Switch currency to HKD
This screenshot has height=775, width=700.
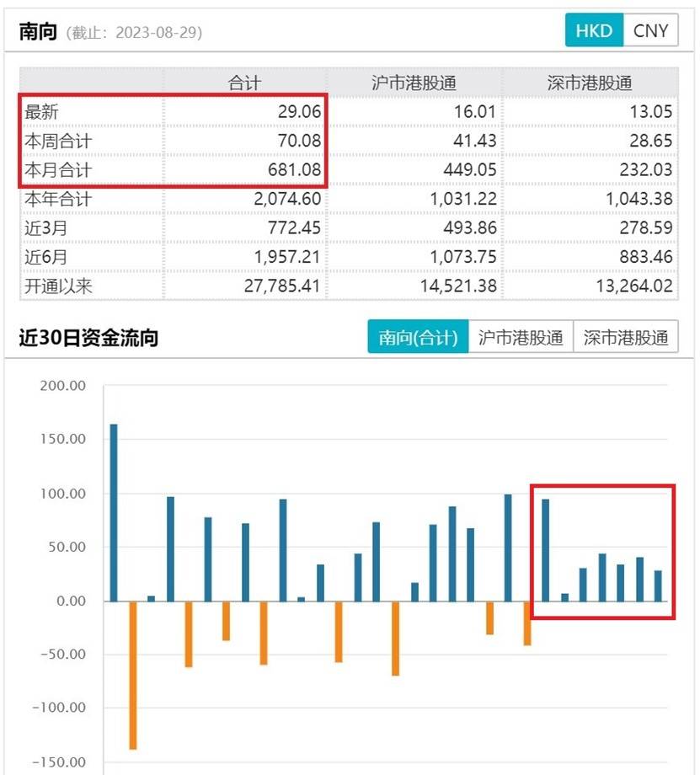pyautogui.click(x=594, y=30)
